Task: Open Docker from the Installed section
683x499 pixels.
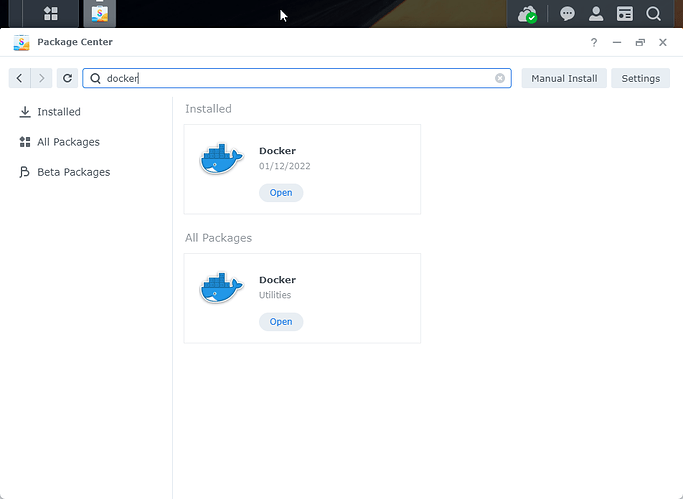Action: point(281,193)
